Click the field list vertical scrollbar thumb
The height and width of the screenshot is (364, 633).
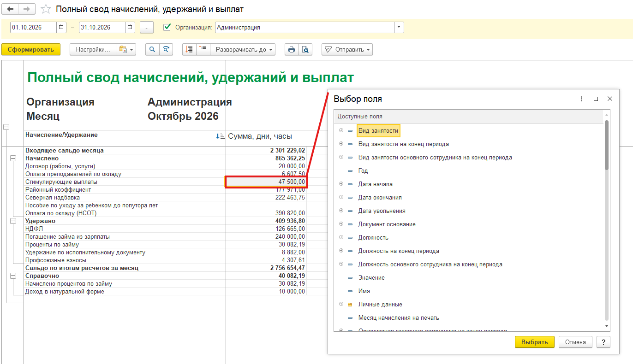(607, 145)
